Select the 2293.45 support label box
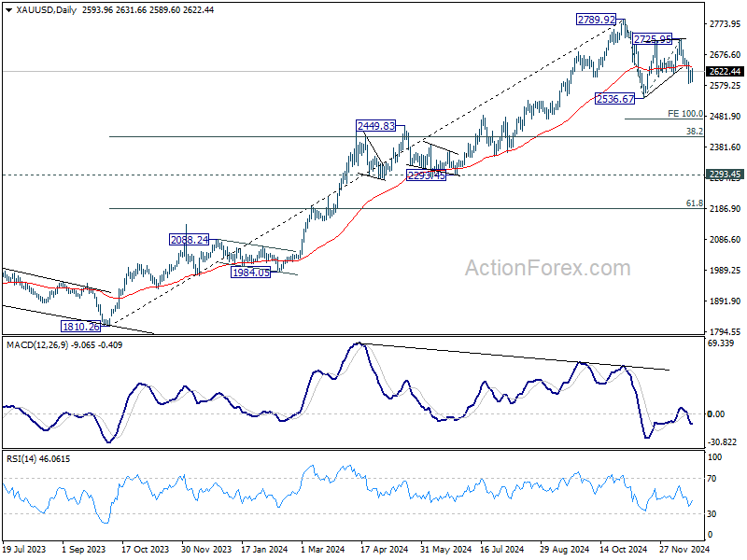This screenshot has width=747, height=560. pos(427,175)
